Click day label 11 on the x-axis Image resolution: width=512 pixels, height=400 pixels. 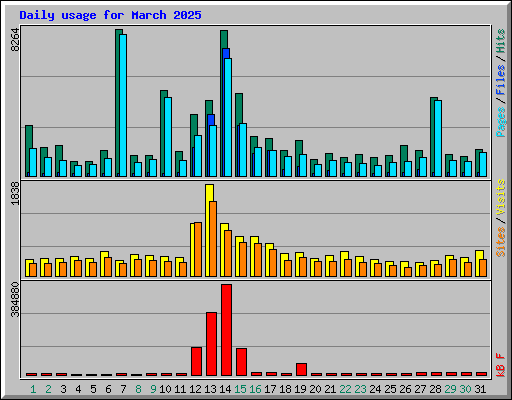click(x=180, y=389)
